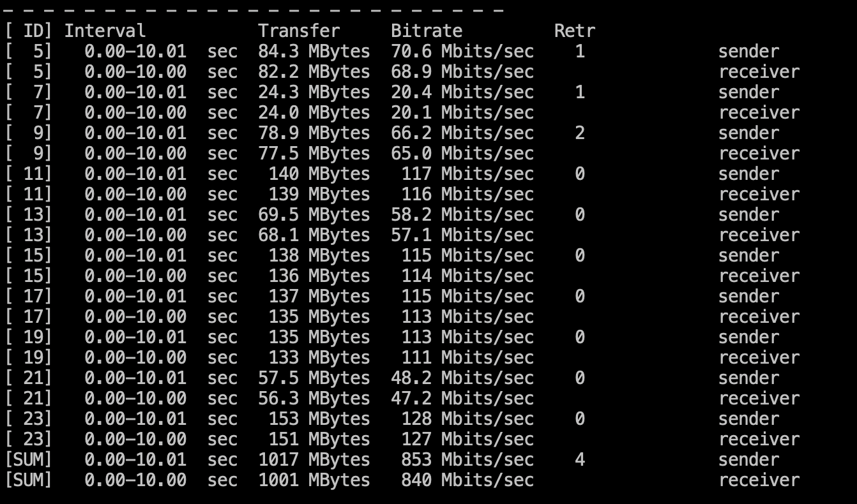857x504 pixels.
Task: Click the Bitrate column header
Action: pos(427,31)
